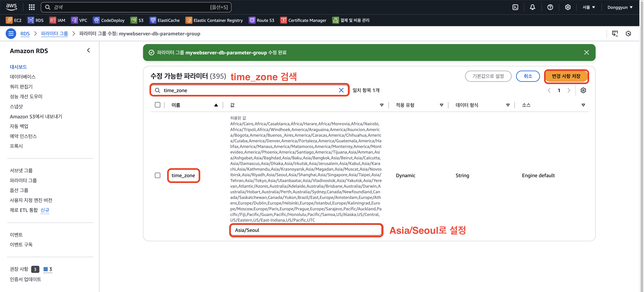Screen dimensions: 644x292
Task: Open the 데이터 형식 column filter arrow
Action: 508,105
